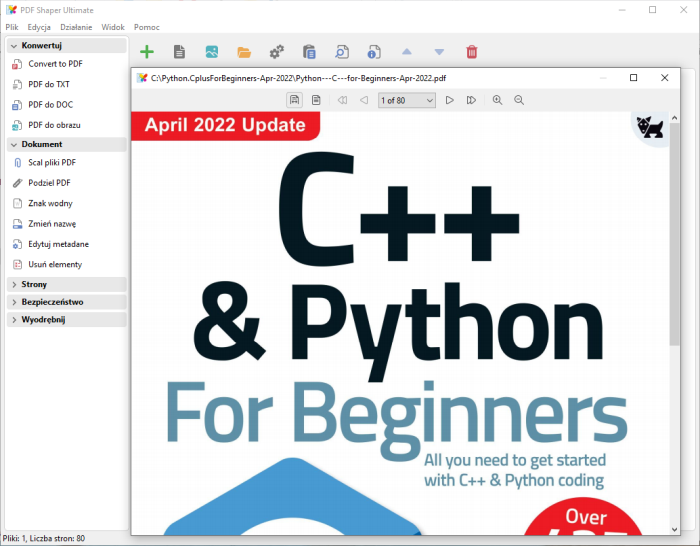Click the preview scrollbar up arrow
Image resolution: width=700 pixels, height=546 pixels.
pos(675,118)
